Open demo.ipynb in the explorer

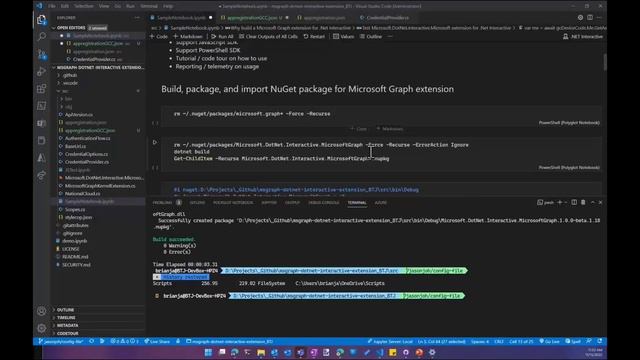tap(74, 241)
